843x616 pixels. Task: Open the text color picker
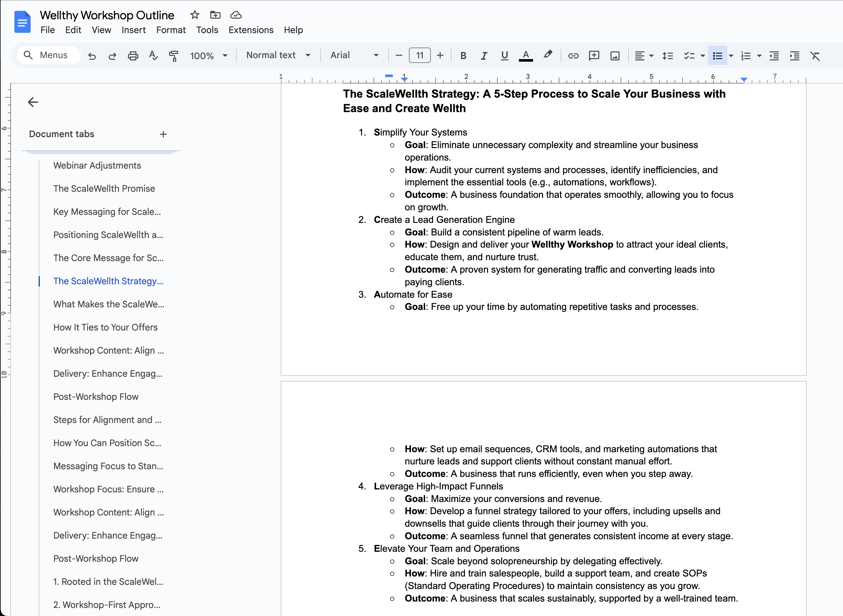click(x=525, y=56)
